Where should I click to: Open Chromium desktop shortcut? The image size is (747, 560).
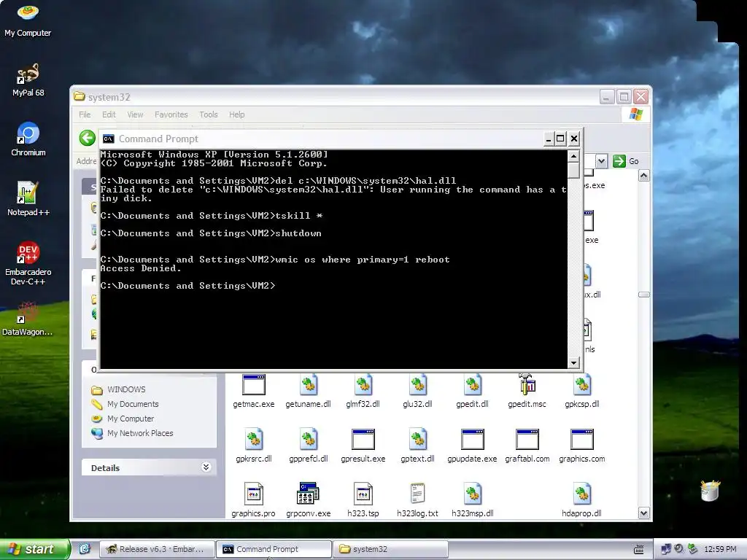click(x=28, y=139)
